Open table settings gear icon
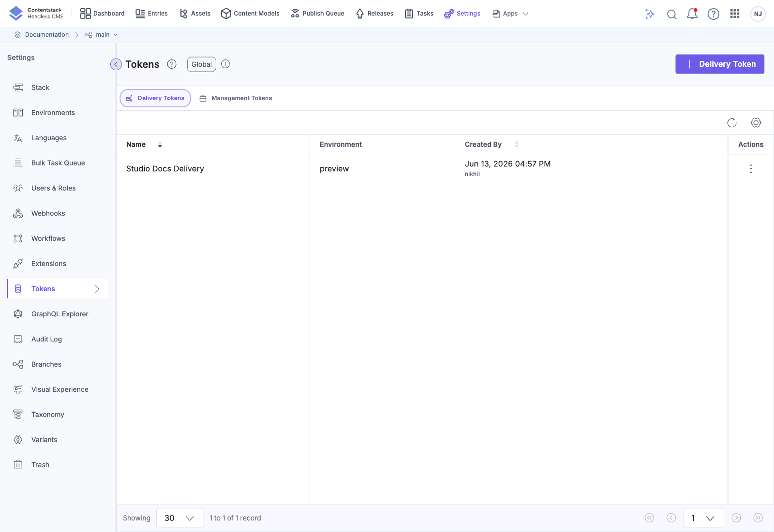Image resolution: width=774 pixels, height=532 pixels. pos(756,123)
